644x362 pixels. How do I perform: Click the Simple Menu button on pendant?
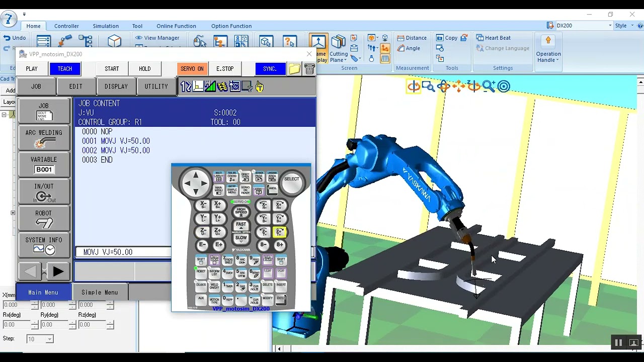click(100, 292)
